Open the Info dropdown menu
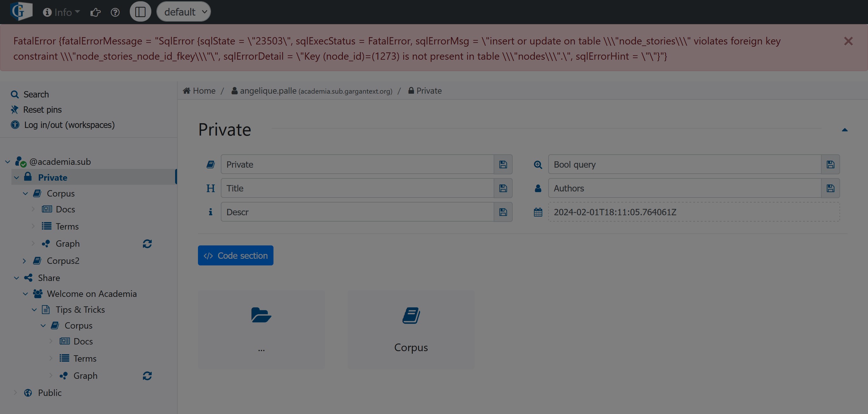 (61, 12)
